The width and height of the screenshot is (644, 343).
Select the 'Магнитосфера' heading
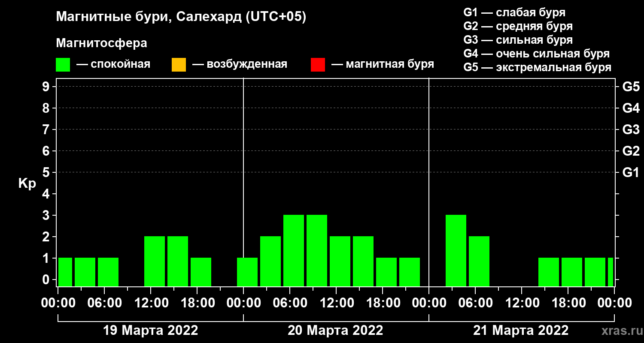[101, 44]
